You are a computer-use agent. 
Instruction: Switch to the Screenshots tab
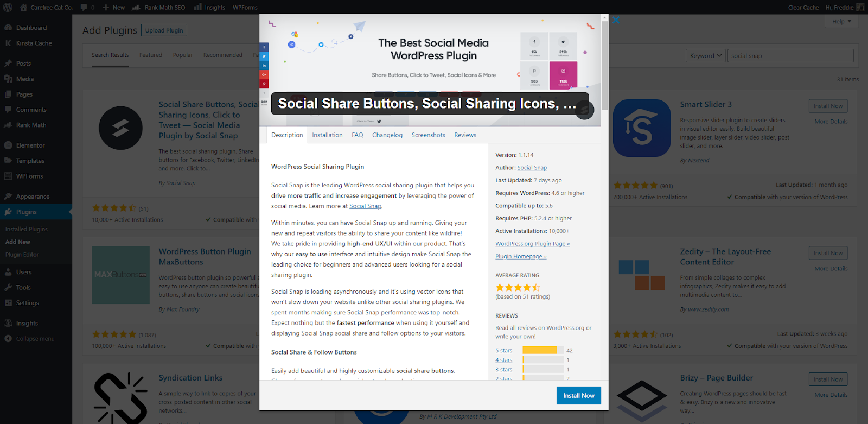pos(428,135)
